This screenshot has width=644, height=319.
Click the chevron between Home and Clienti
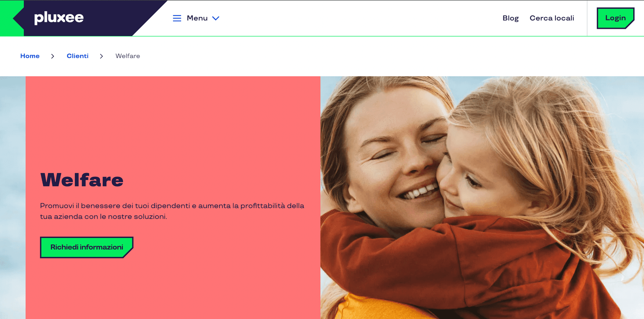[x=53, y=56]
